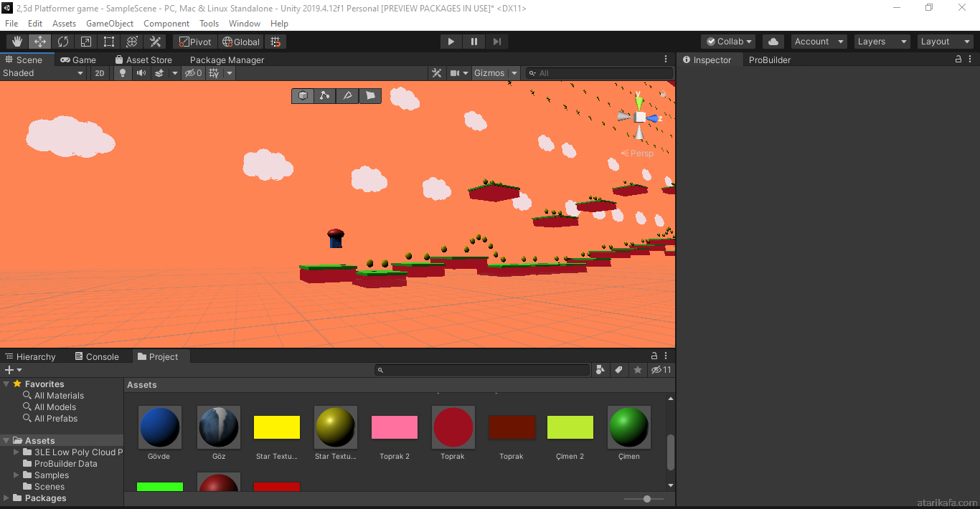This screenshot has height=509, width=980.
Task: Select the combined Transform tool
Action: (132, 42)
